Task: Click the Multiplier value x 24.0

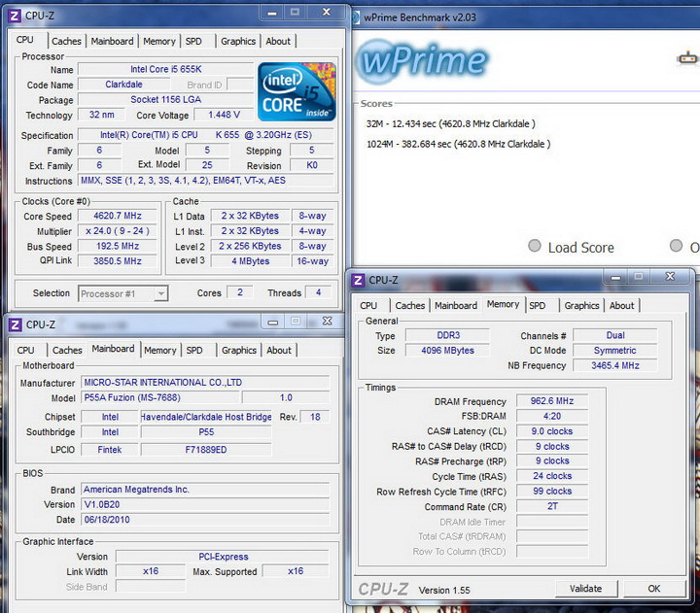Action: pos(118,231)
